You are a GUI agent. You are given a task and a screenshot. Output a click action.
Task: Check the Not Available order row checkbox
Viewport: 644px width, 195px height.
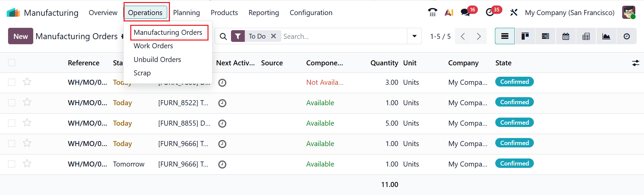click(x=12, y=82)
